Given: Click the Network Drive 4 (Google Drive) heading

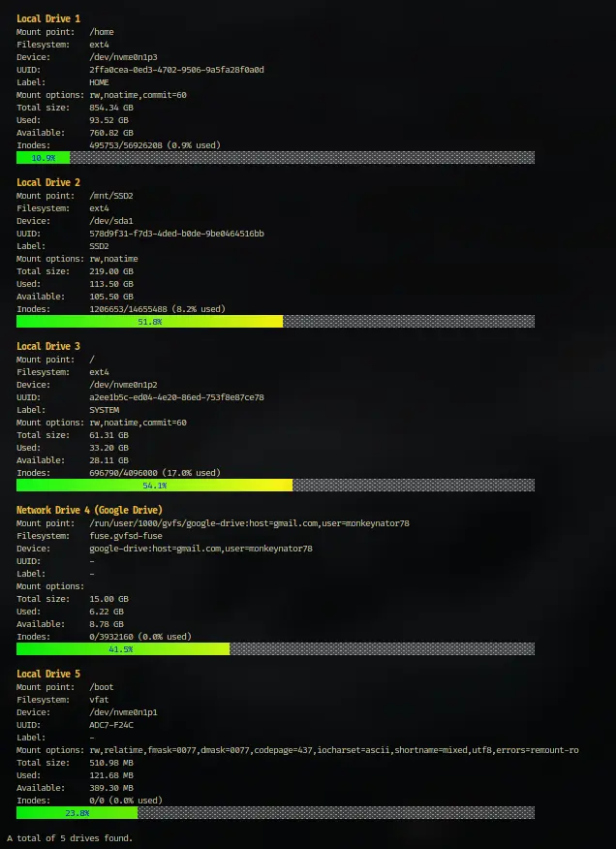Looking at the screenshot, I should tap(89, 510).
